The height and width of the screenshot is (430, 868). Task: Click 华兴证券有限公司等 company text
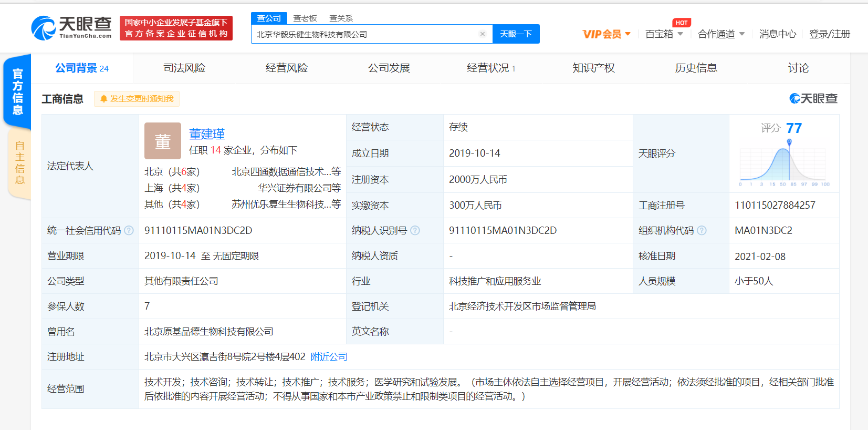[x=299, y=188]
